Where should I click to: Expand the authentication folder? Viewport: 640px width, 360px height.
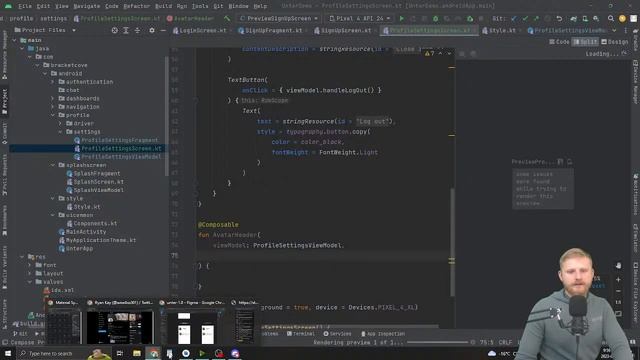[x=53, y=82]
